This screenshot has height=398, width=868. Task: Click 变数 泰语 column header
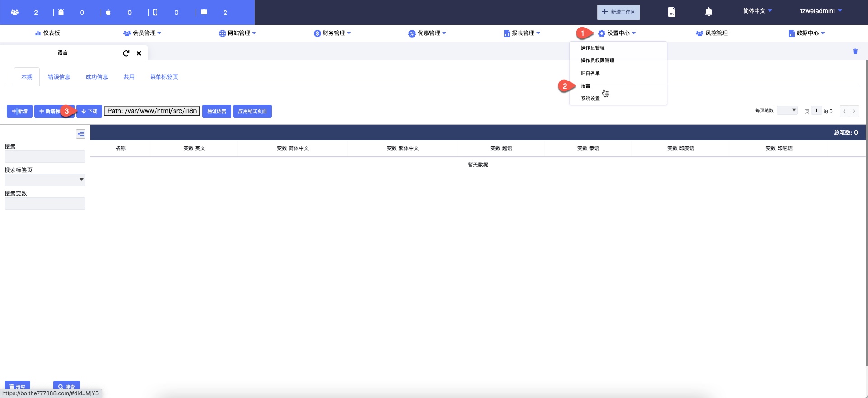click(588, 148)
